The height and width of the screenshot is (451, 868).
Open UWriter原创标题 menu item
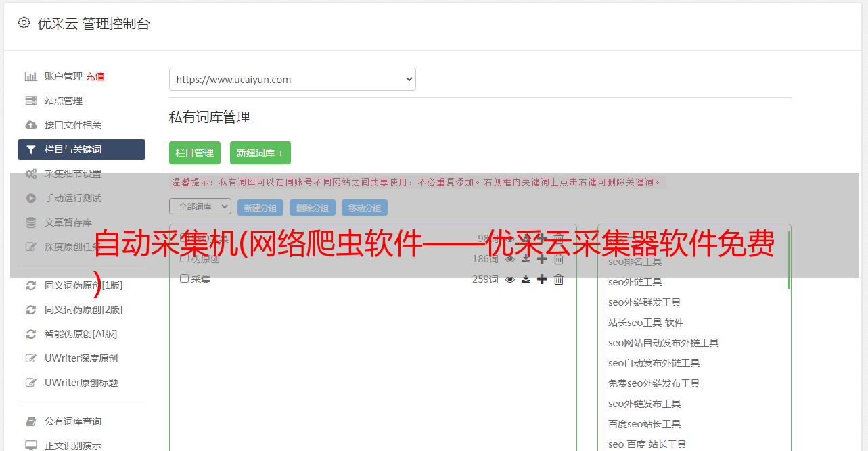(81, 383)
